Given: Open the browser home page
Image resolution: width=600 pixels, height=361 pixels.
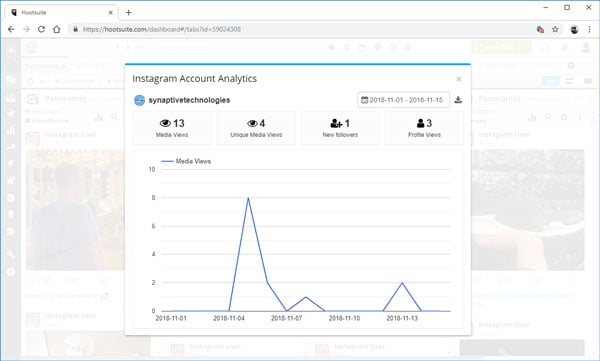Looking at the screenshot, I should pyautogui.click(x=57, y=29).
